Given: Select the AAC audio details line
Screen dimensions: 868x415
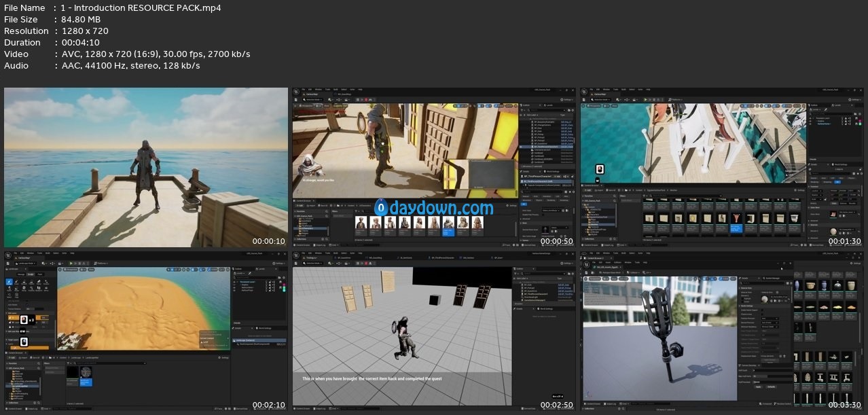Looking at the screenshot, I should coord(130,66).
